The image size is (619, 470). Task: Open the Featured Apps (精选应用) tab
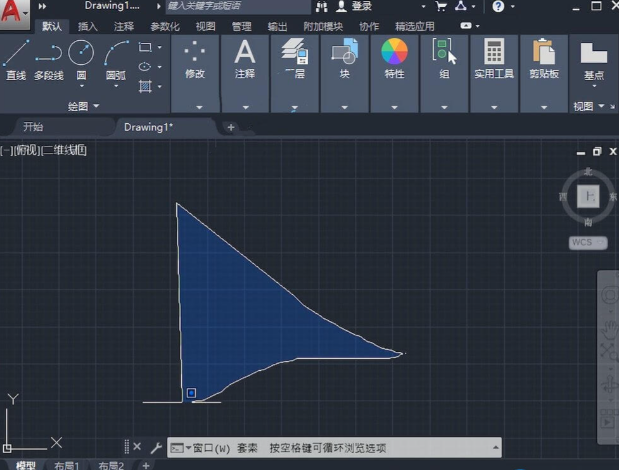click(x=415, y=26)
